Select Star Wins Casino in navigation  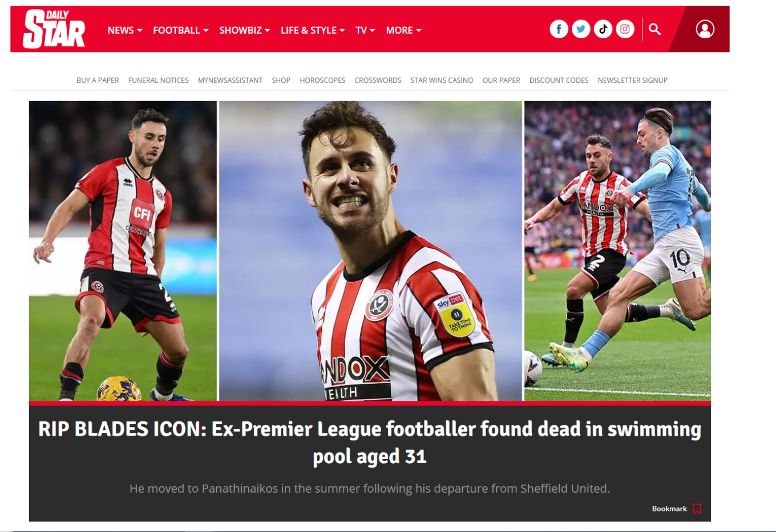(442, 80)
